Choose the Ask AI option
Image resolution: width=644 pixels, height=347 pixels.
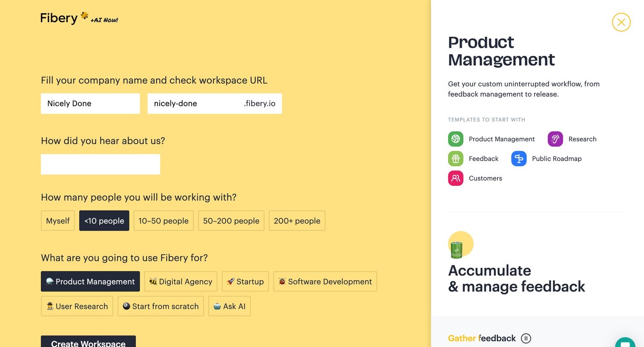click(x=230, y=306)
